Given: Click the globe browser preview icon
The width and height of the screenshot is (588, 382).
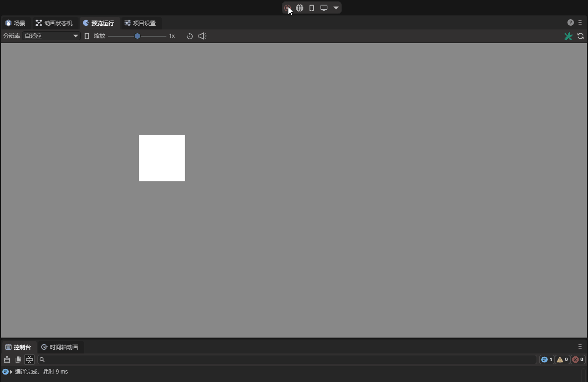Looking at the screenshot, I should 300,8.
